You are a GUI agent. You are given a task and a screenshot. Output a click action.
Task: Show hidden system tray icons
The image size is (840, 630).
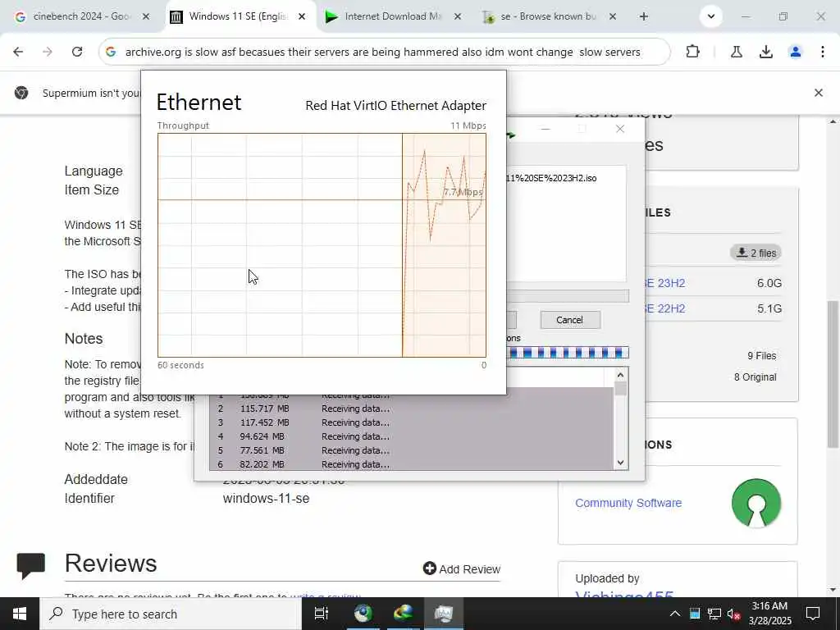pyautogui.click(x=675, y=614)
